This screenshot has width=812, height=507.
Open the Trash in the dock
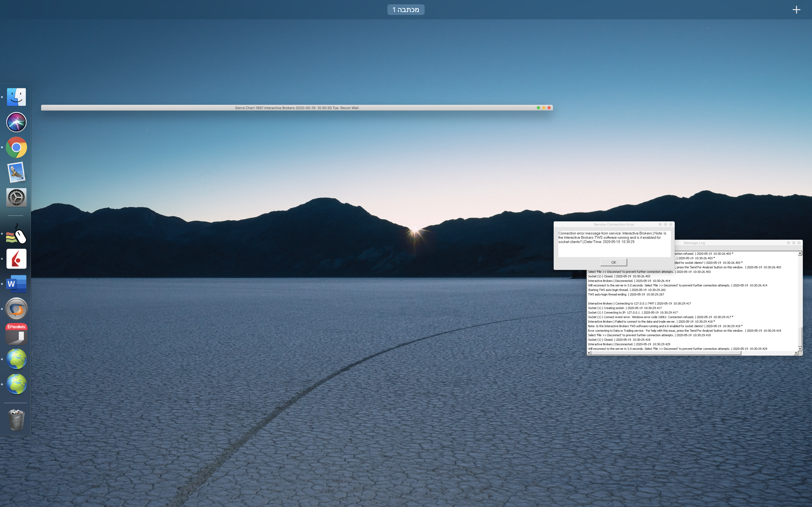click(x=16, y=420)
